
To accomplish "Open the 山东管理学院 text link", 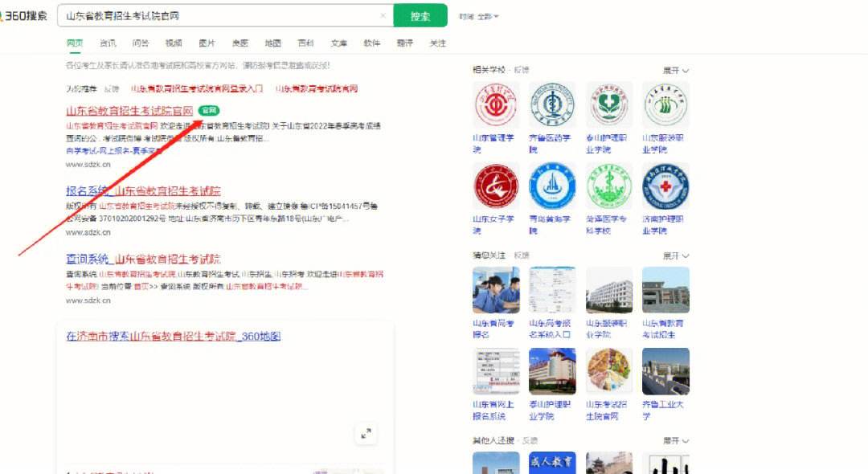I will click(493, 144).
